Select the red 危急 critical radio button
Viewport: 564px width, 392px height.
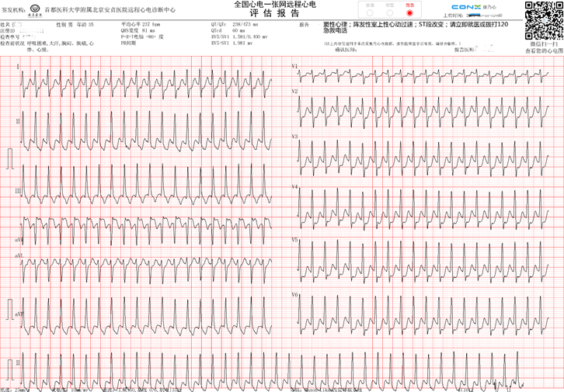pyautogui.click(x=409, y=13)
